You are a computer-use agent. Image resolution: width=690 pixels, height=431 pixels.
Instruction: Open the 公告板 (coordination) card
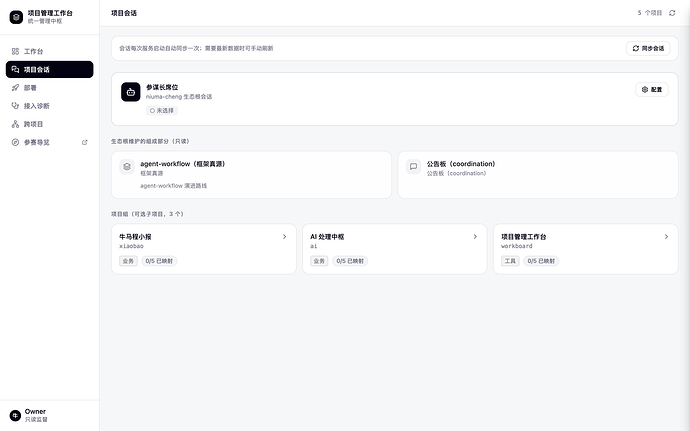(538, 175)
